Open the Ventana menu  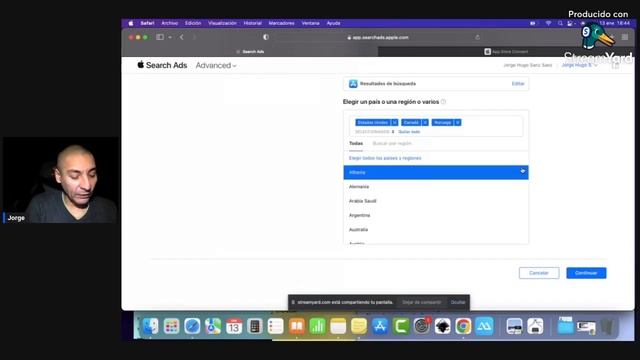310,23
